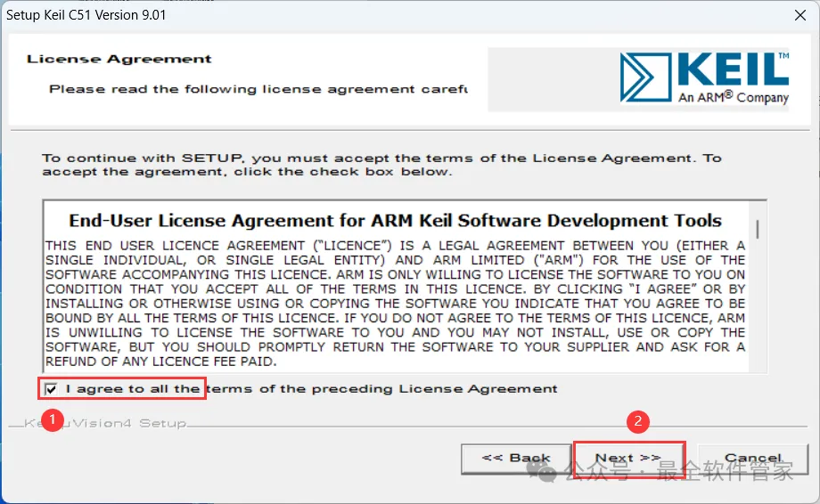Click the 'License Agreement' header title

pos(119,59)
